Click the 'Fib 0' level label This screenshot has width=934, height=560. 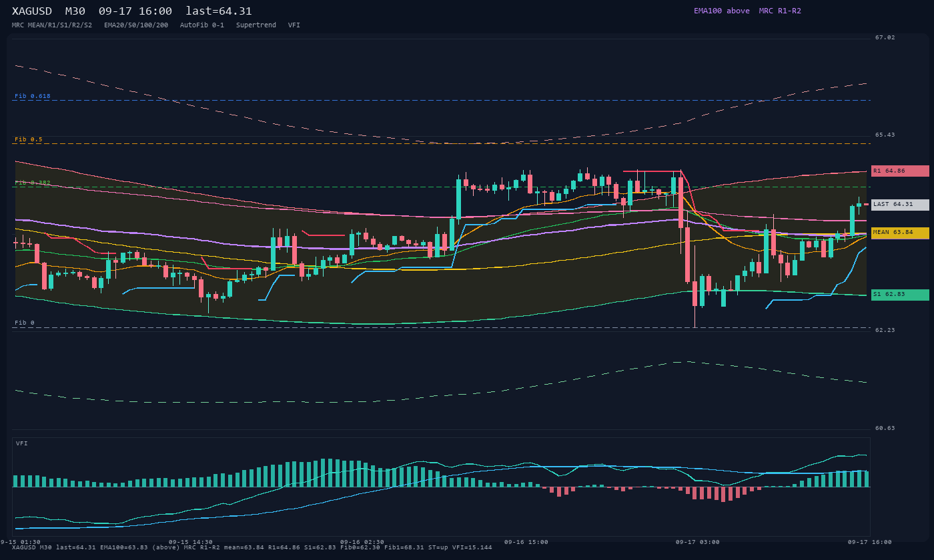tap(25, 323)
